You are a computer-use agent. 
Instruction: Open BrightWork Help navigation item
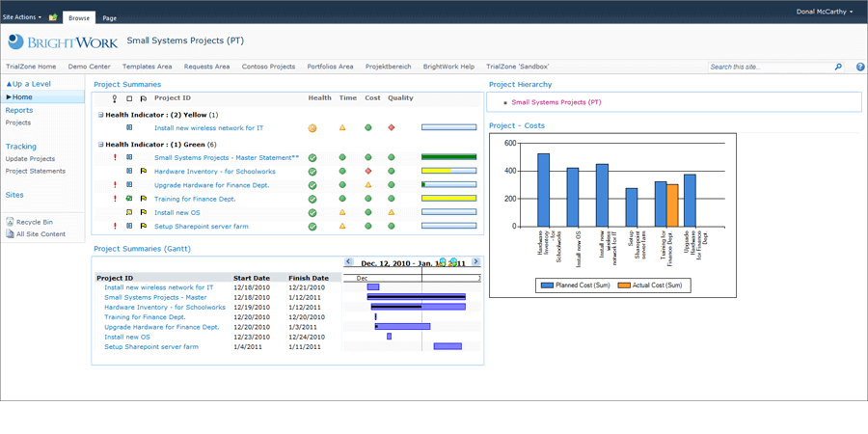click(448, 67)
